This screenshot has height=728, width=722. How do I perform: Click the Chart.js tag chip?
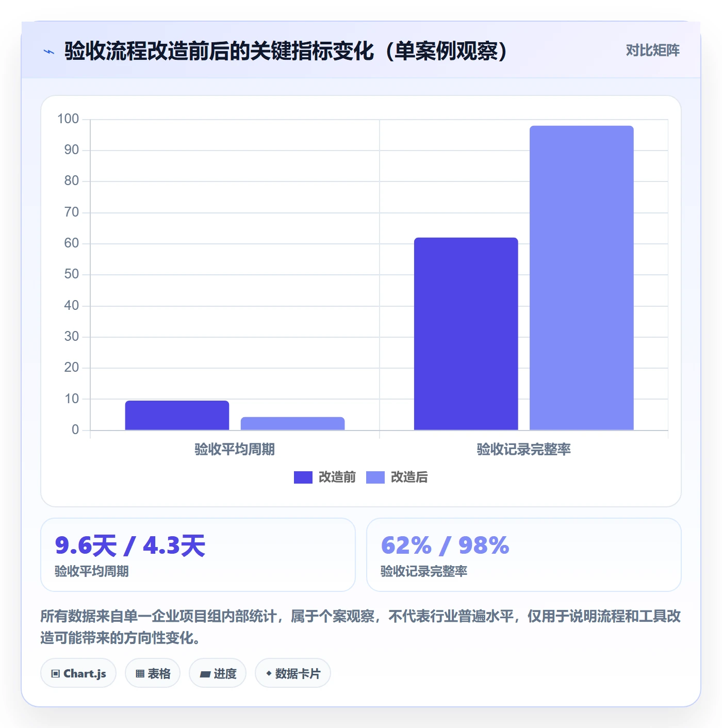[x=78, y=673]
